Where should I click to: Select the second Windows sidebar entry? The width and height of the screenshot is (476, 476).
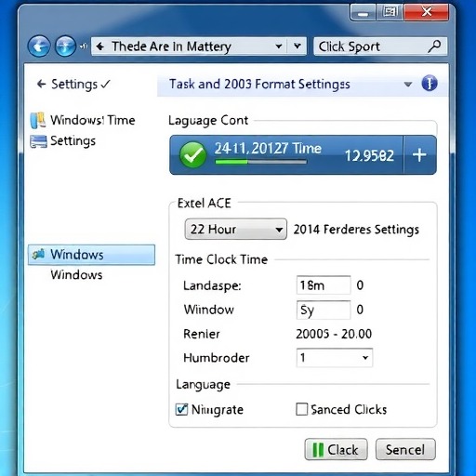point(76,275)
